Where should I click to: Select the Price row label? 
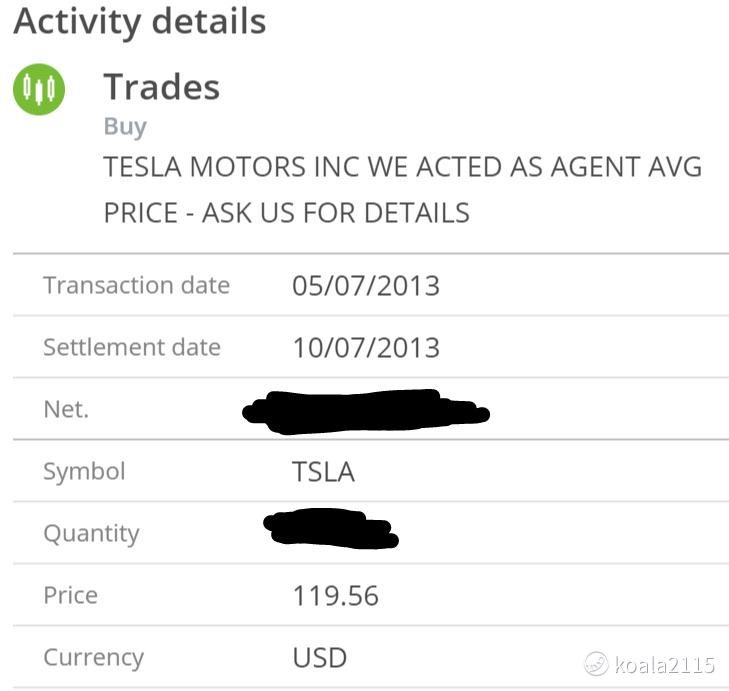tap(71, 596)
